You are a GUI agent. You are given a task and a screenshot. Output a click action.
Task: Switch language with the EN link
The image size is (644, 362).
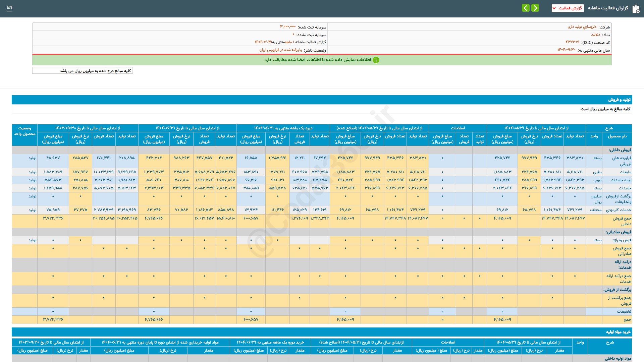tap(9, 7)
